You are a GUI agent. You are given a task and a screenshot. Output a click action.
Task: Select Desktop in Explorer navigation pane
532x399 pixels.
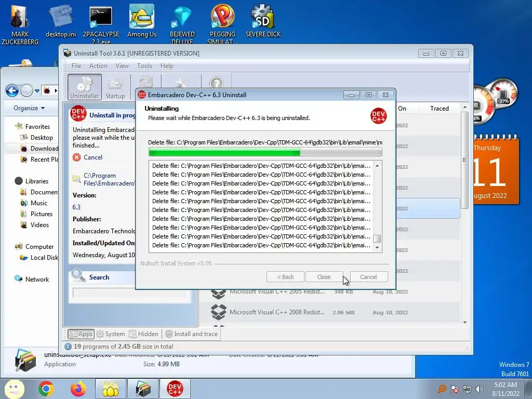[37, 137]
